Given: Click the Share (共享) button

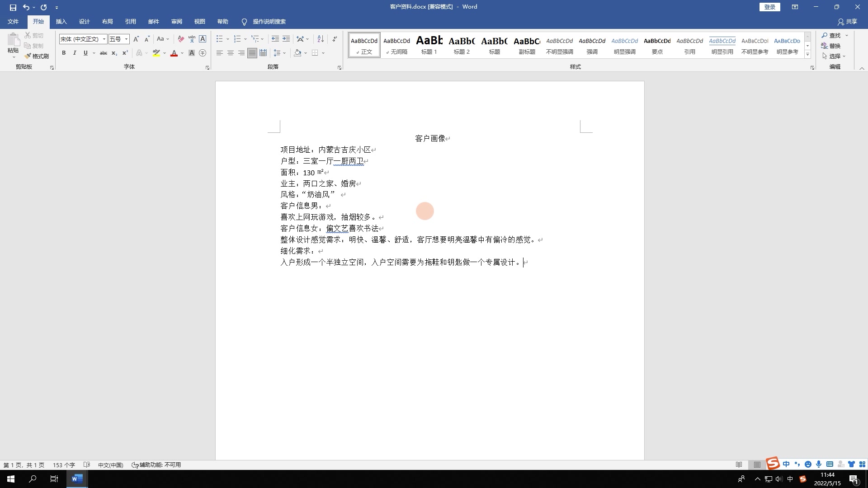Looking at the screenshot, I should [x=847, y=21].
